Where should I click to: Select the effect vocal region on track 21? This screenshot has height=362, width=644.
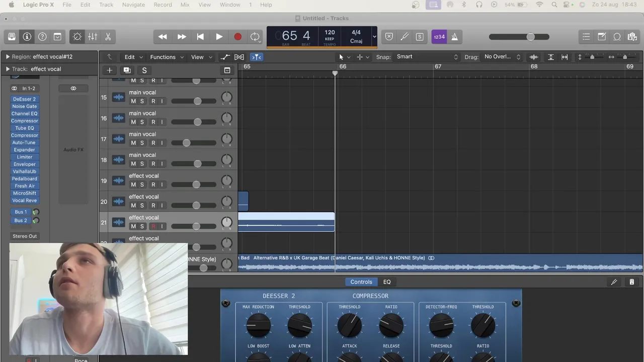286,222
